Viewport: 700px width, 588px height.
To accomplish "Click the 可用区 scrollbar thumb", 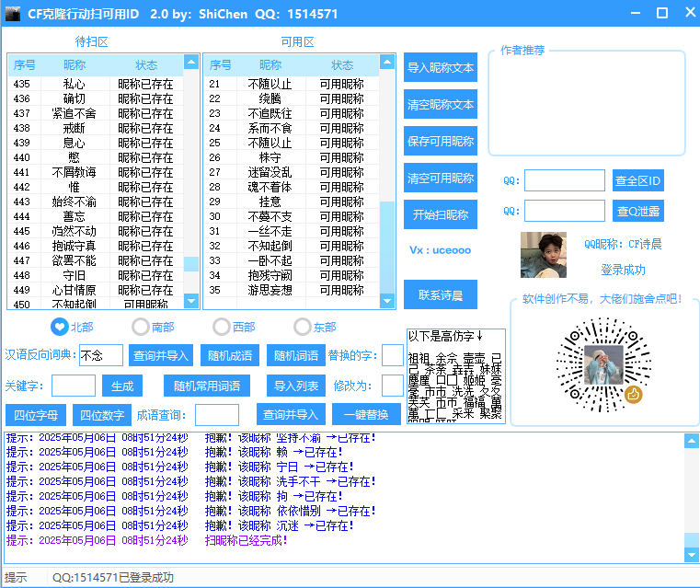I will click(x=387, y=248).
